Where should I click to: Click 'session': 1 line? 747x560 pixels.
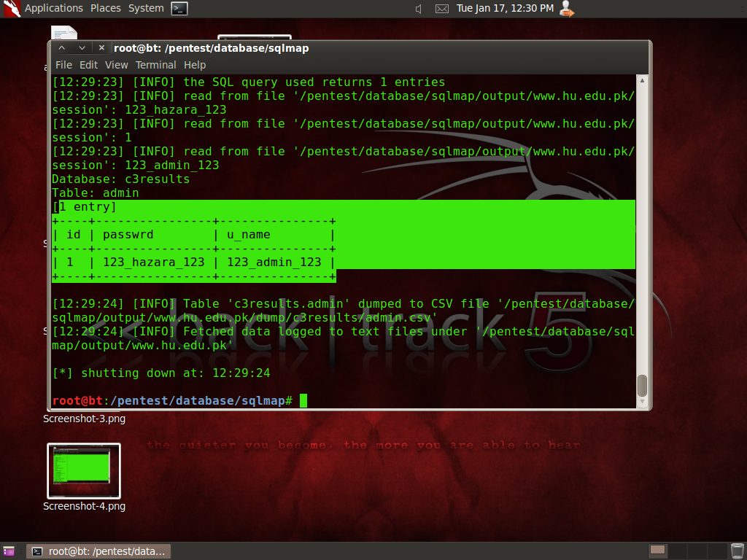91,137
